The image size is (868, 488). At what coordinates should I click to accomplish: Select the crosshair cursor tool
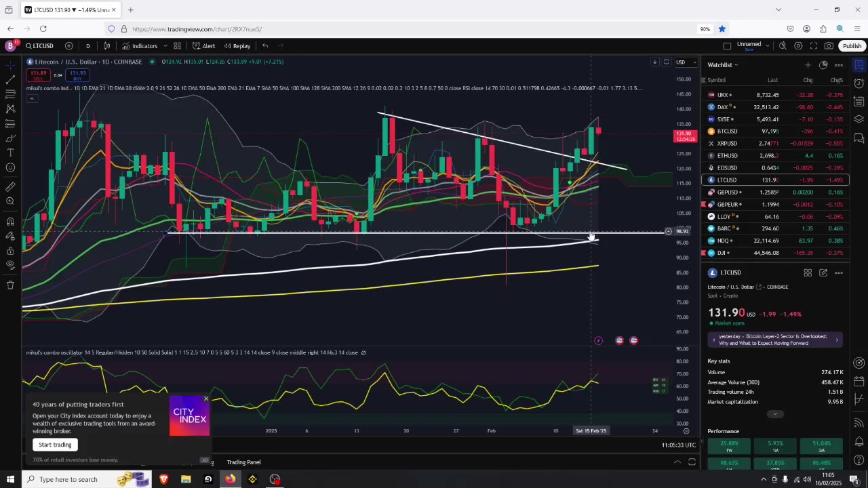(10, 65)
